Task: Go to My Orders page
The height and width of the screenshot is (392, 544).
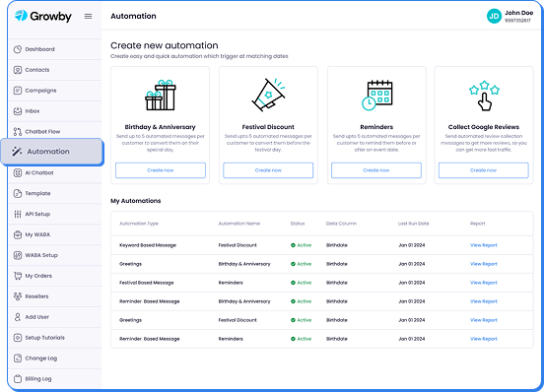Action: coord(55,276)
